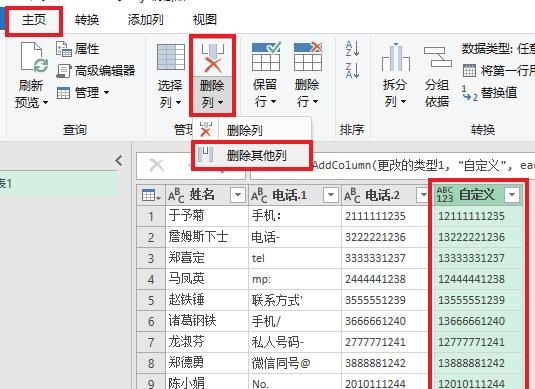Viewport: 535px width, 389px height.
Task: Select the cell 私人号码-
Action: [x=295, y=342]
